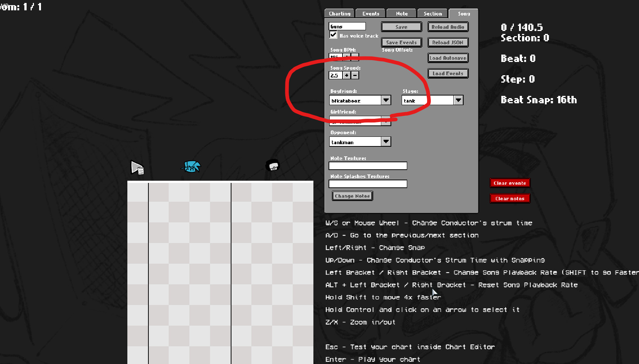This screenshot has height=364, width=639.
Task: Focus the Note Texture input field
Action: (x=368, y=166)
